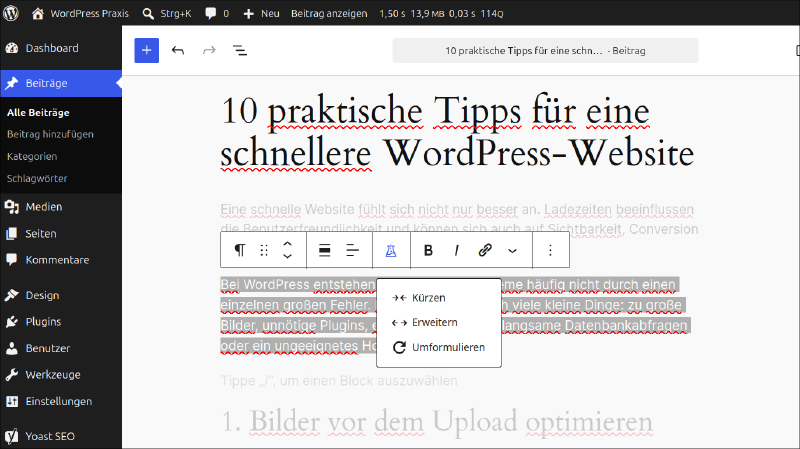Image resolution: width=800 pixels, height=449 pixels.
Task: Click the post title command bar field
Action: coord(545,51)
